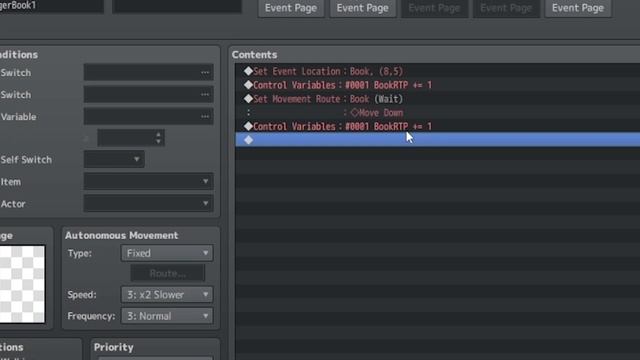Click the leftmost Event Page button
This screenshot has width=640, height=360.
click(291, 8)
